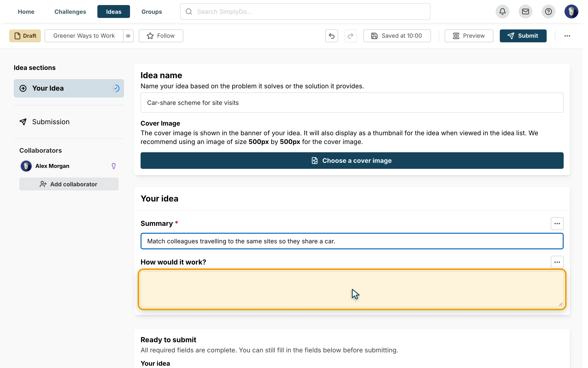
Task: Click the undo arrow button
Action: [x=331, y=36]
